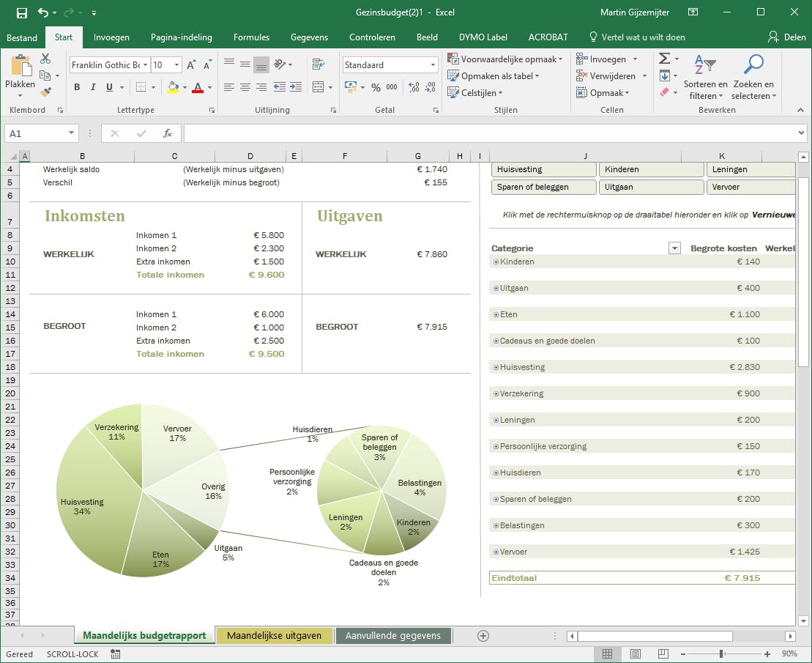The image size is (812, 663).
Task: Open the Formules ribbon tab
Action: coord(251,37)
